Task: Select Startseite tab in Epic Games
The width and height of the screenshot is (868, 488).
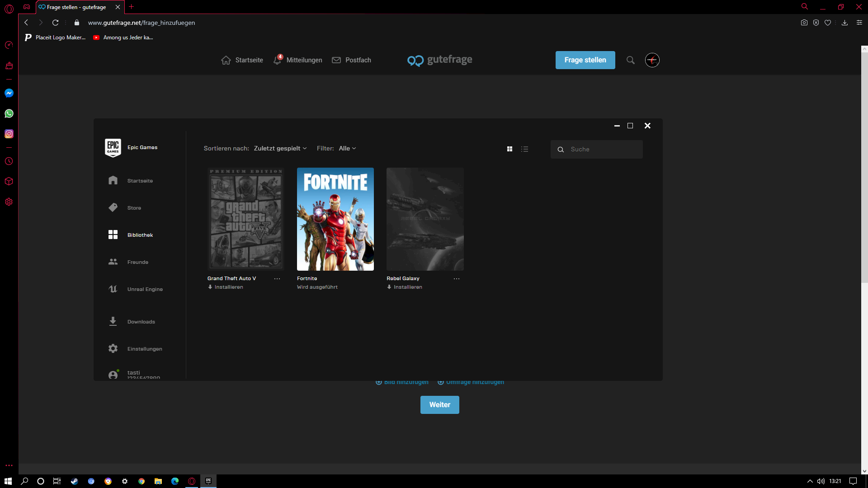Action: [x=140, y=181]
